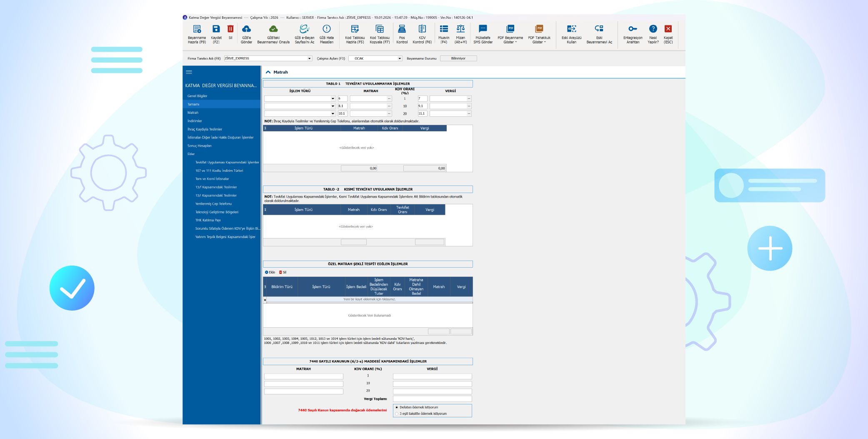The height and width of the screenshot is (439, 868).
Task: Run KDV Kontrol (F6)
Action: click(x=422, y=29)
